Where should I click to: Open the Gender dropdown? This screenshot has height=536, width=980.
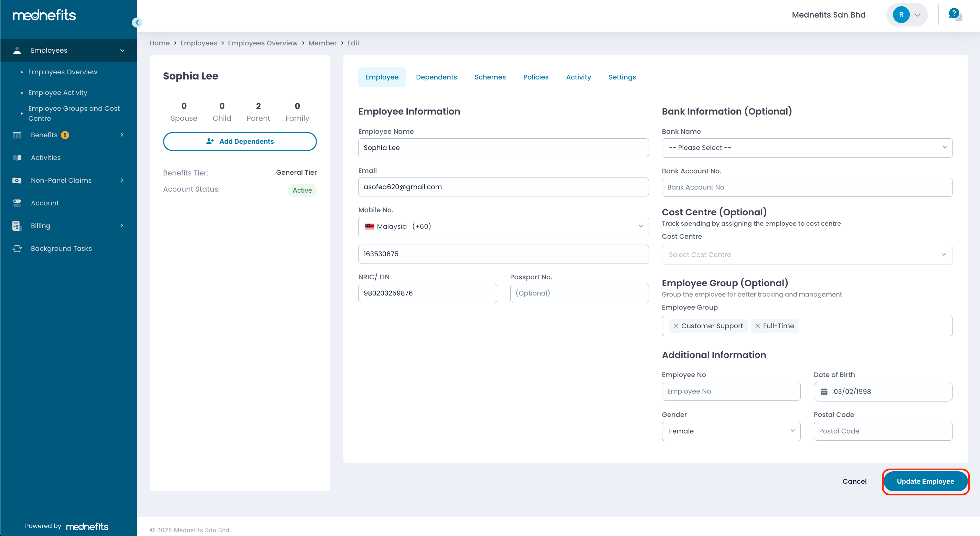point(731,431)
